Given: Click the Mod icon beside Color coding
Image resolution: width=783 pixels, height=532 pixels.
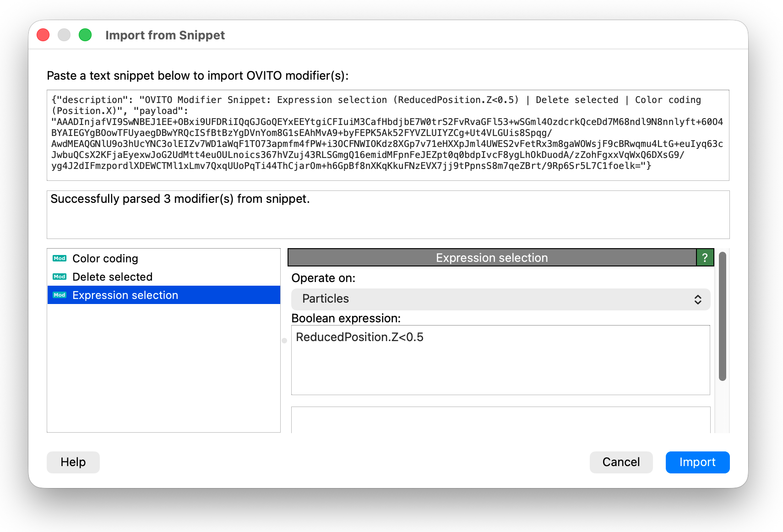Looking at the screenshot, I should pyautogui.click(x=60, y=259).
